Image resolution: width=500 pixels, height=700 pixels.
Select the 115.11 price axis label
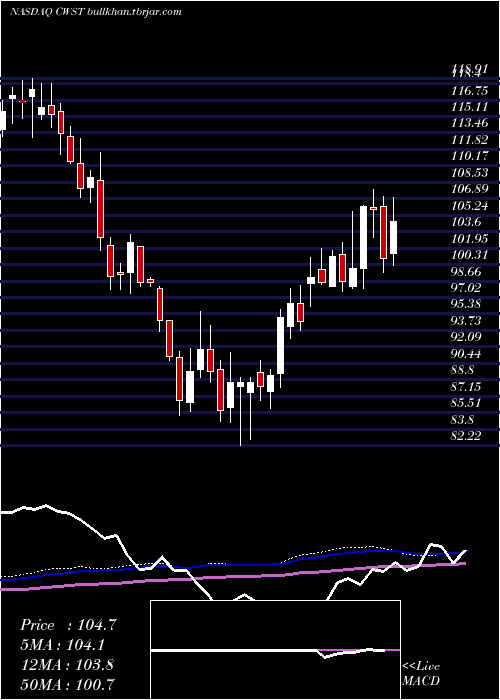(469, 107)
